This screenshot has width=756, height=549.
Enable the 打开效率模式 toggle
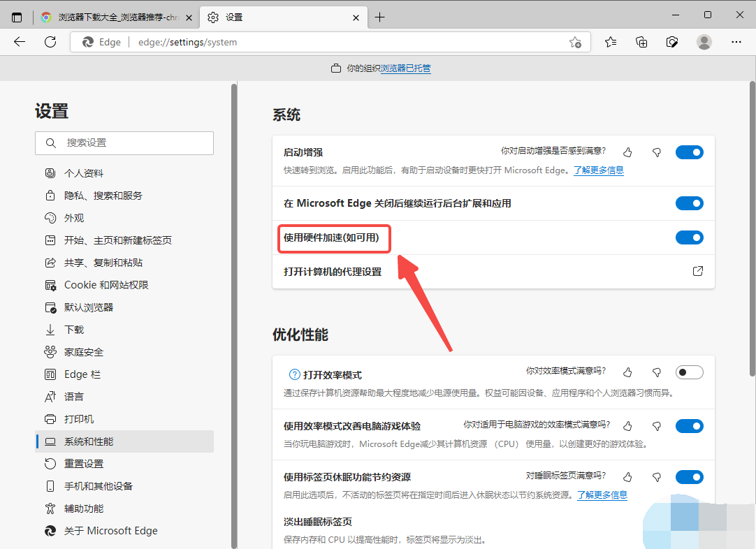[689, 372]
